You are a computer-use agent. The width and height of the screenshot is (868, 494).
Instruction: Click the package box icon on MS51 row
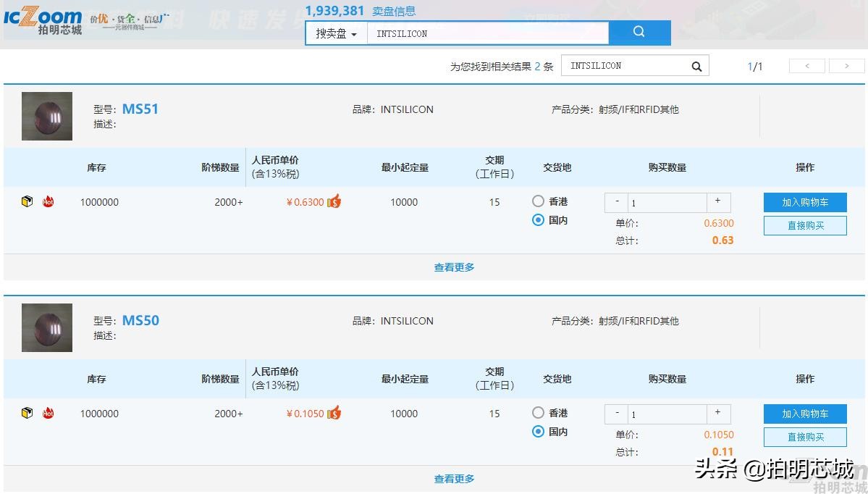click(x=27, y=202)
